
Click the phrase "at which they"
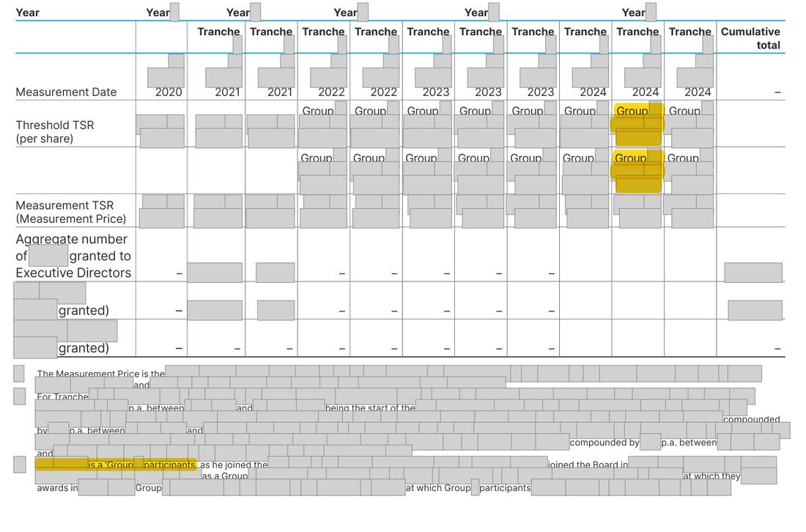pos(711,476)
